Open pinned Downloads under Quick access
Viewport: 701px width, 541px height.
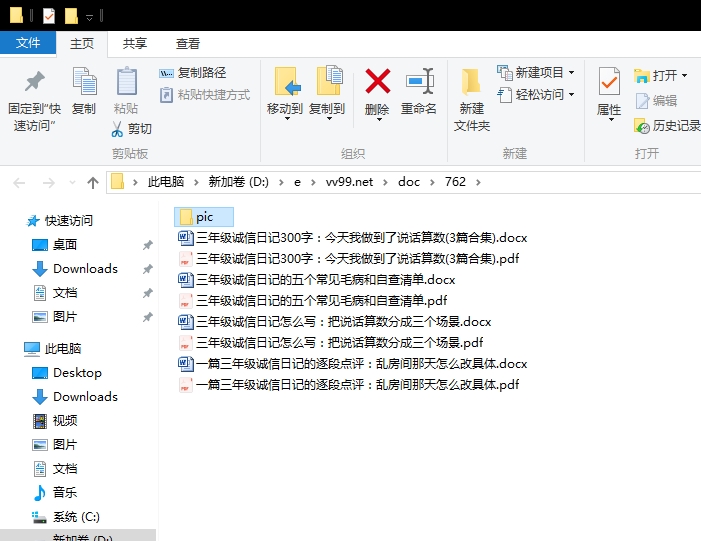(x=75, y=269)
